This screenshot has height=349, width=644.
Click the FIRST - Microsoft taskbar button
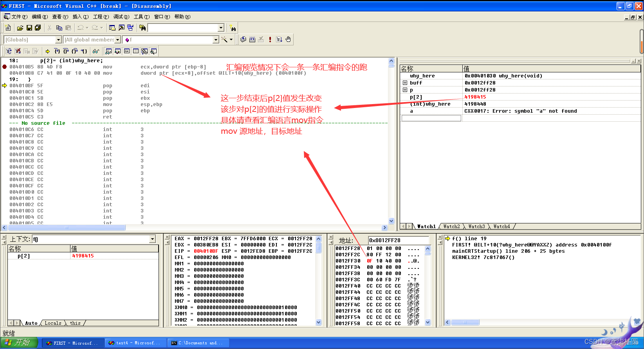tap(72, 343)
